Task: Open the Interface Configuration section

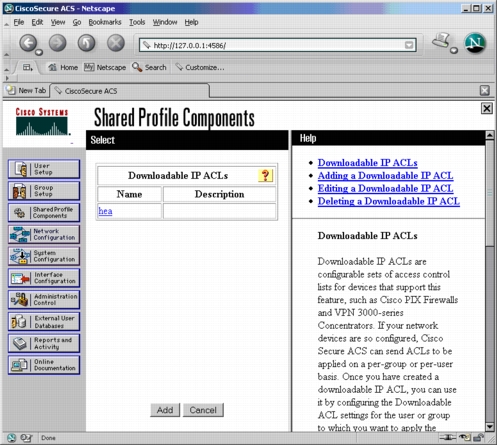Action: click(x=44, y=278)
